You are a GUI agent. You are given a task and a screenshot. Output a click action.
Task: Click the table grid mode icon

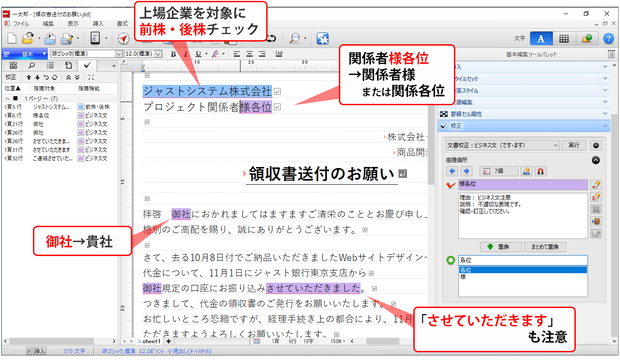pos(564,38)
